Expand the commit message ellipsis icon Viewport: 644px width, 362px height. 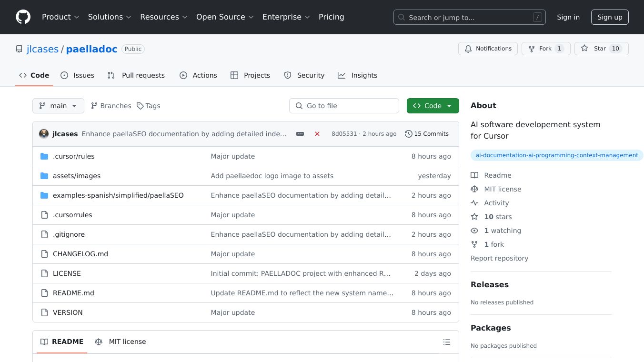[x=300, y=134]
